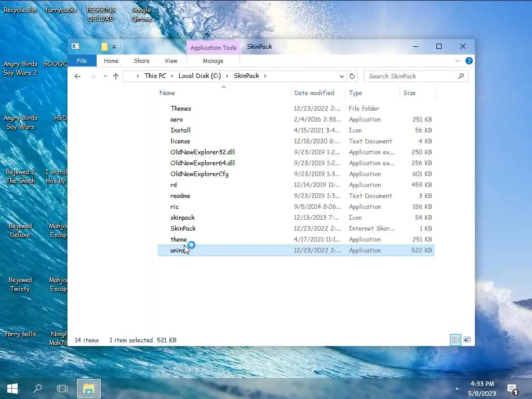Click File Explorer taskbar button
This screenshot has width=532, height=399.
click(88, 389)
